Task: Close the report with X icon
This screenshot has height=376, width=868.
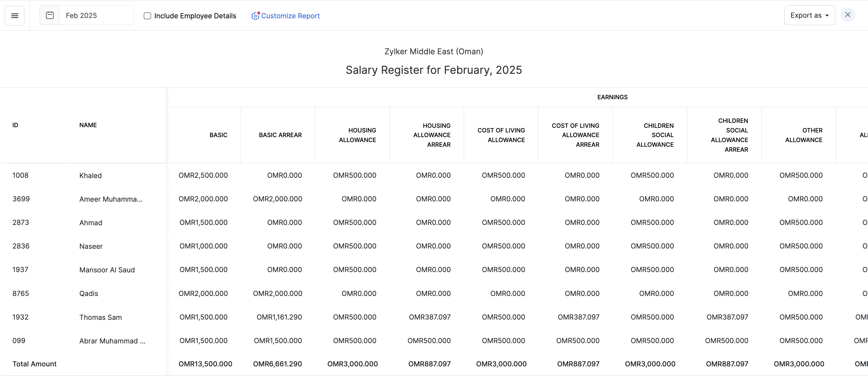Action: coord(848,15)
